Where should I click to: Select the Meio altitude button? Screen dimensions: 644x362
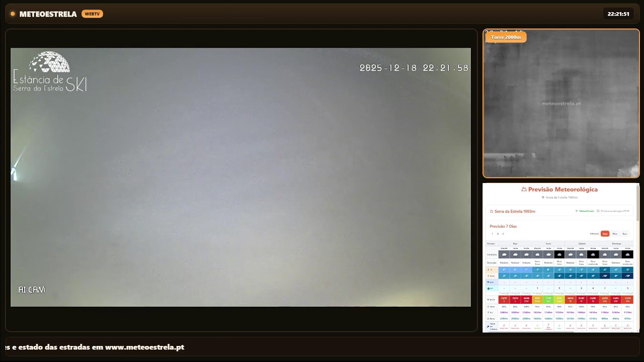pos(615,234)
